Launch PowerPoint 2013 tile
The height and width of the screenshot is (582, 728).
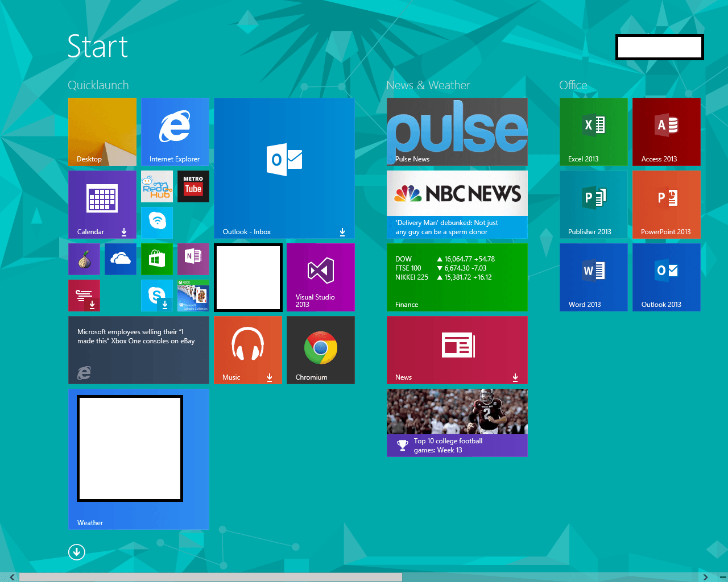pyautogui.click(x=667, y=205)
